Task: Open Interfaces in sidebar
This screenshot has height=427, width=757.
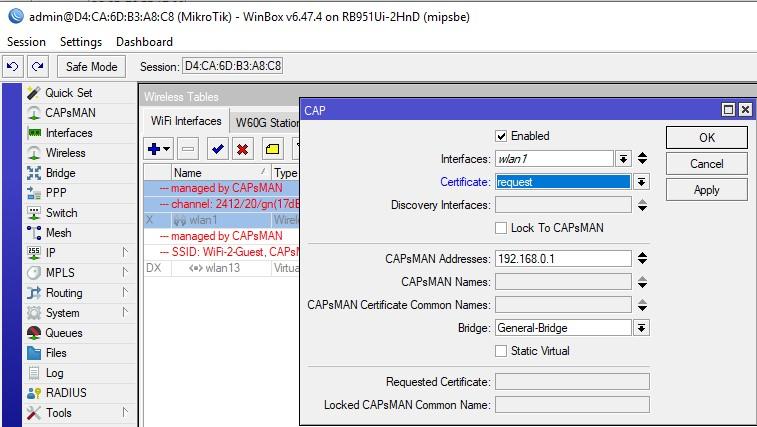Action: pyautogui.click(x=69, y=133)
